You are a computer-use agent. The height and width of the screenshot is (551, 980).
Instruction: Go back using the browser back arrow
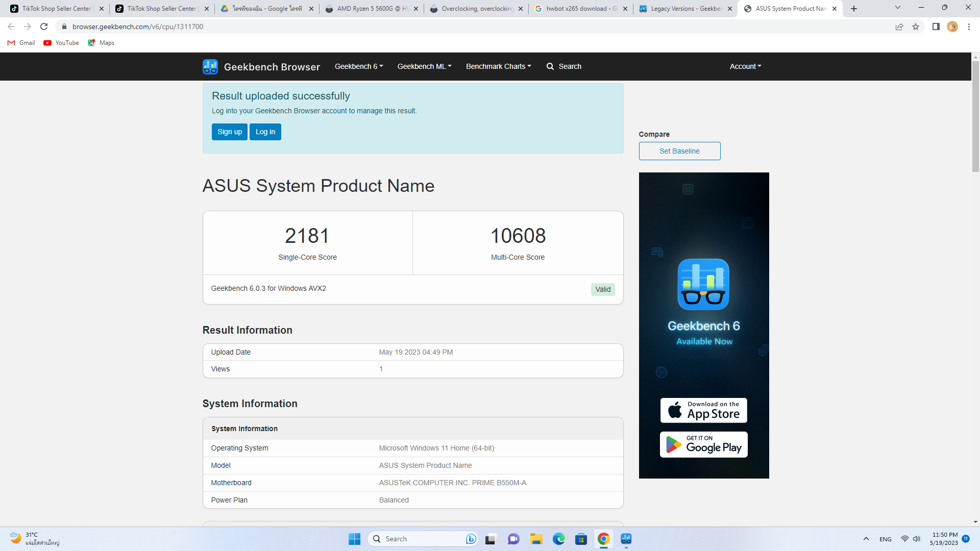(x=11, y=27)
